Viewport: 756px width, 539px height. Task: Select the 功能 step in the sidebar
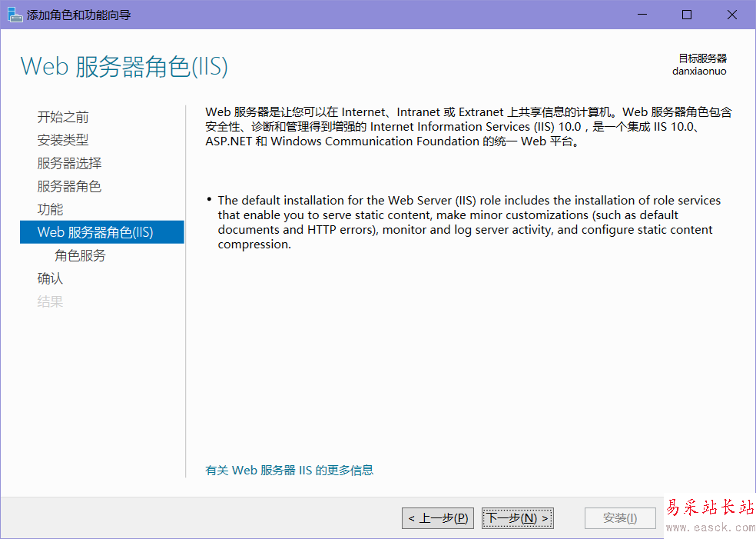50,209
